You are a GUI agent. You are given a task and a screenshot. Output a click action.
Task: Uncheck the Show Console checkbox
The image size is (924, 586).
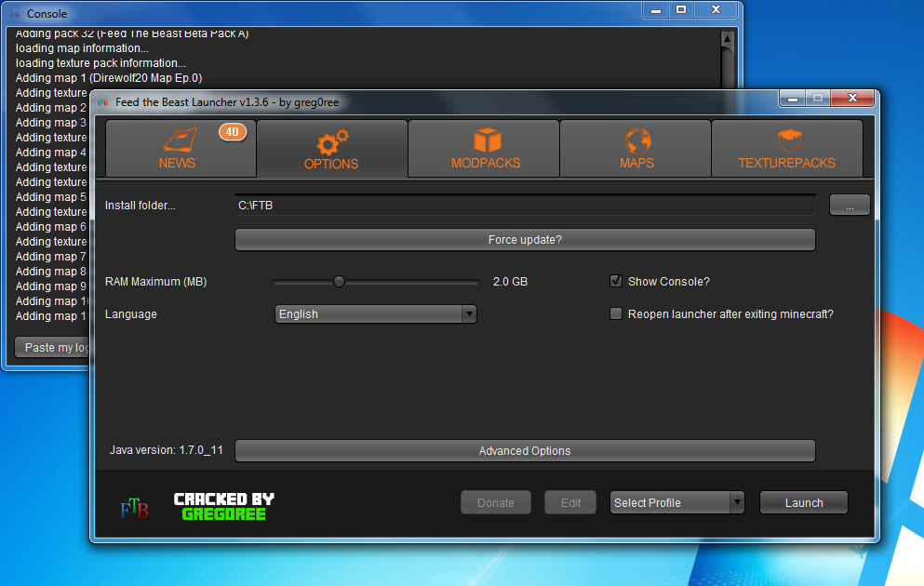[x=615, y=281]
